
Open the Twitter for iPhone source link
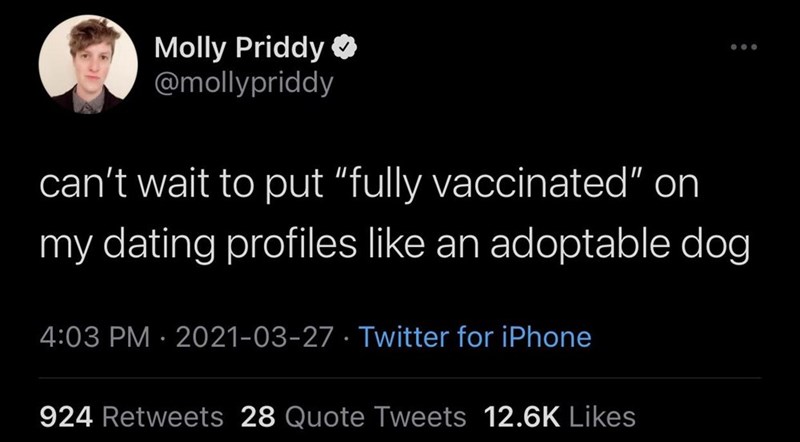point(474,338)
